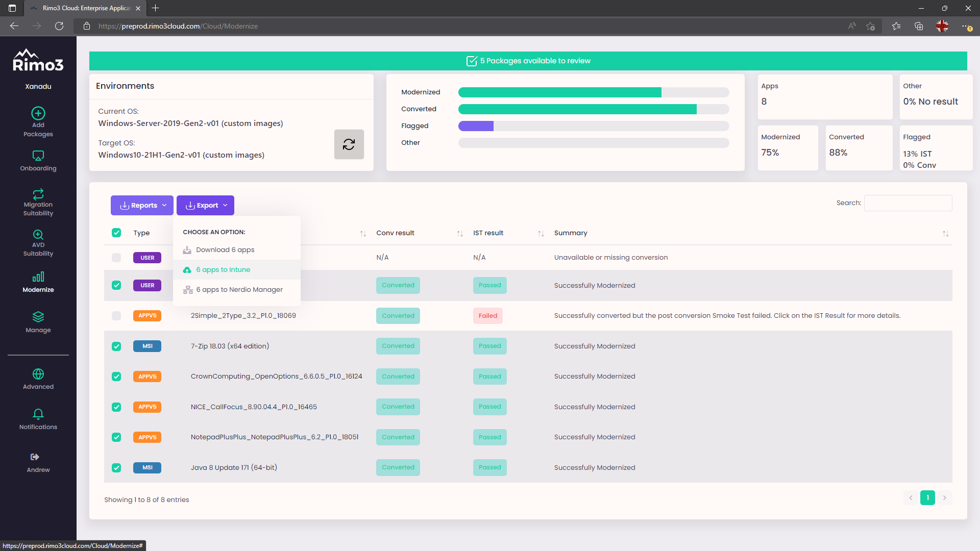Choose 6 apps to Nerdio Manager
Viewport: 980px width, 551px height.
point(239,290)
